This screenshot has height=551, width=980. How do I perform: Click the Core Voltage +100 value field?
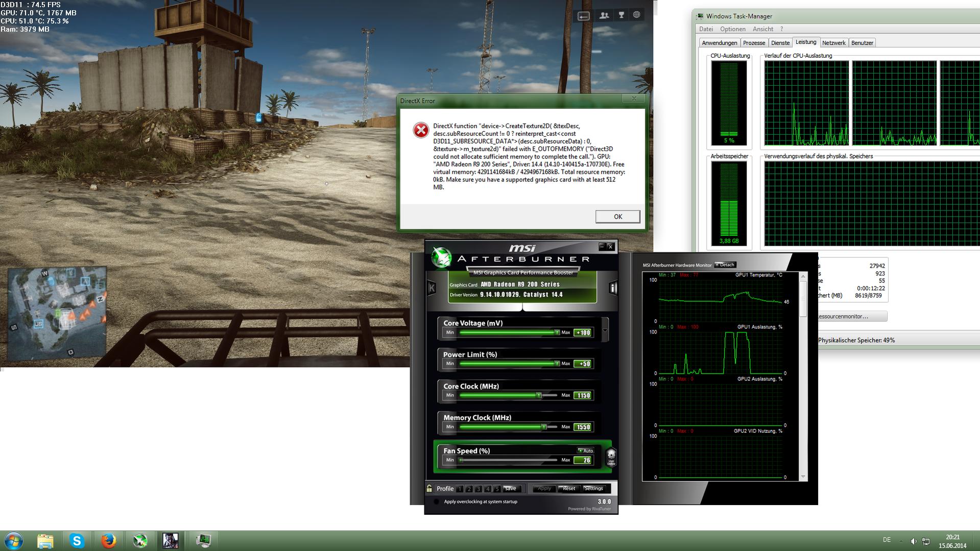(x=583, y=332)
